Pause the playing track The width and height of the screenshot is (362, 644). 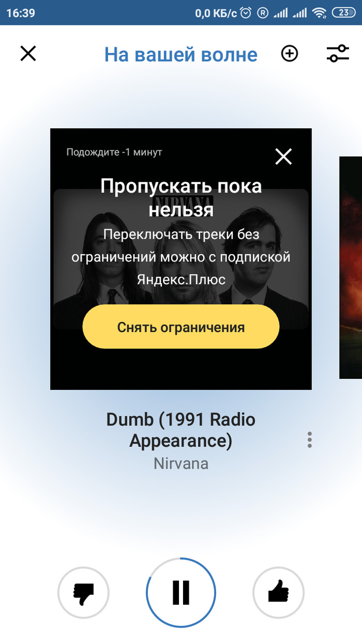[181, 593]
